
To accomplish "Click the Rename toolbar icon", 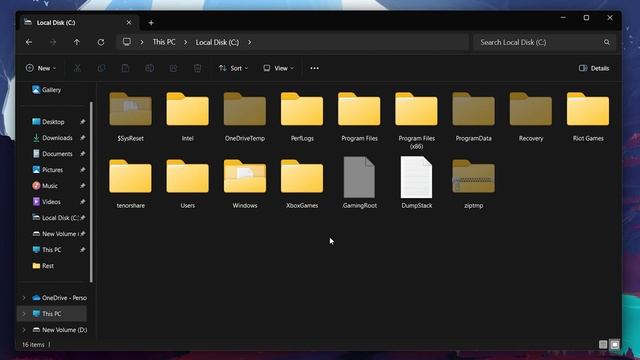I will point(149,68).
